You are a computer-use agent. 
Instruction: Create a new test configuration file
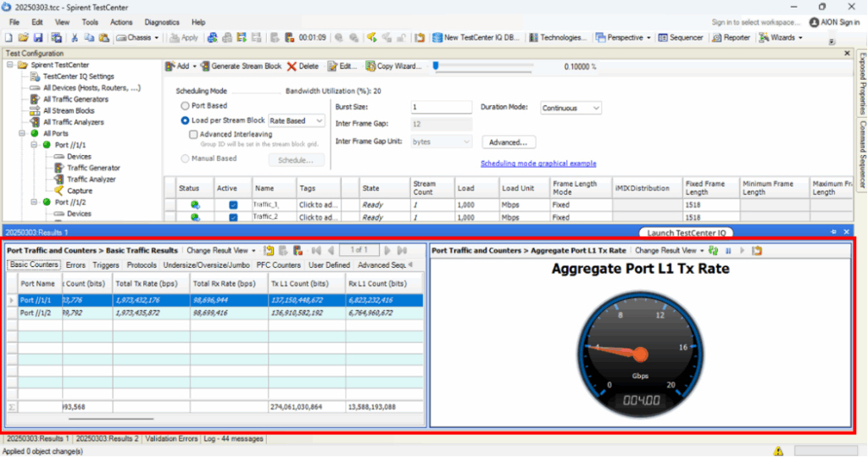tap(8, 37)
